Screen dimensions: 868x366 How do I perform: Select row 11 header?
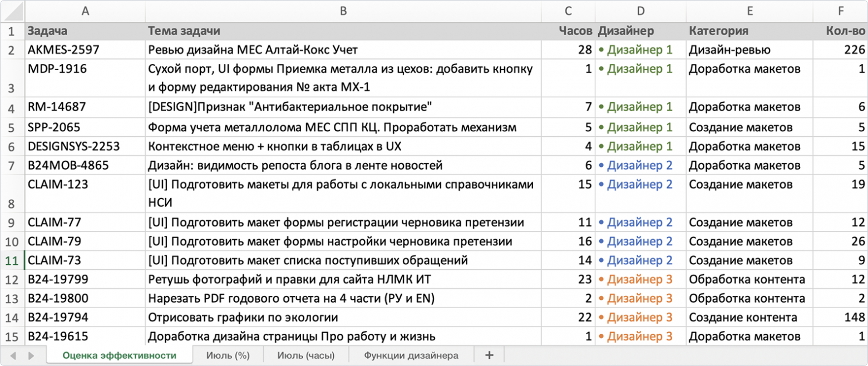(12, 260)
